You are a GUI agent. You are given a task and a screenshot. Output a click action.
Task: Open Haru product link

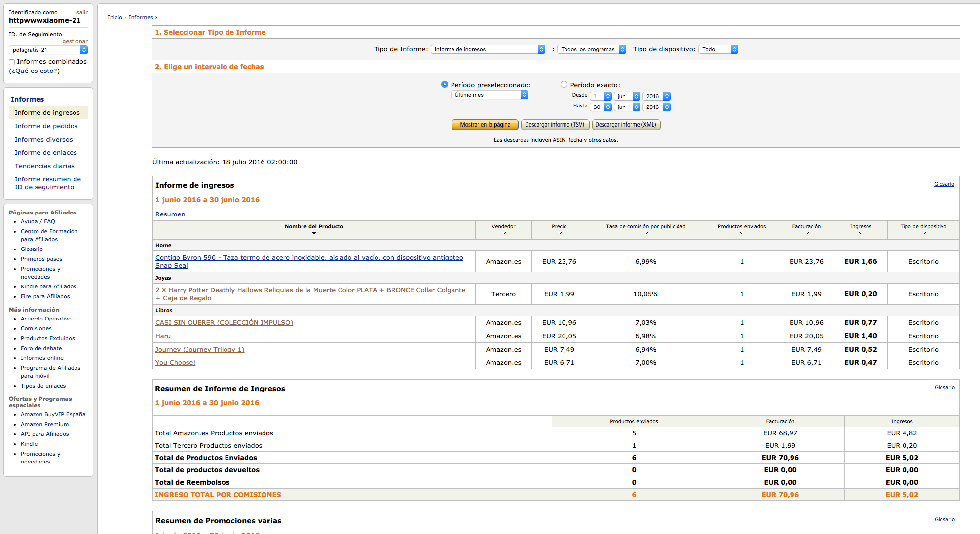[x=163, y=336]
